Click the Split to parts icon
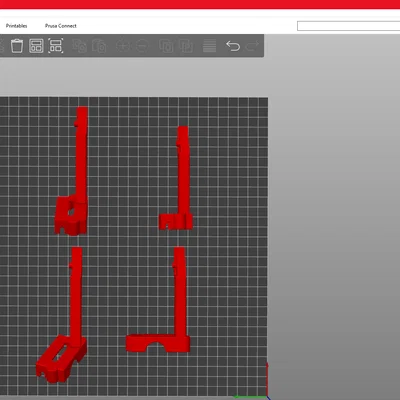The image size is (400, 400). tap(186, 46)
